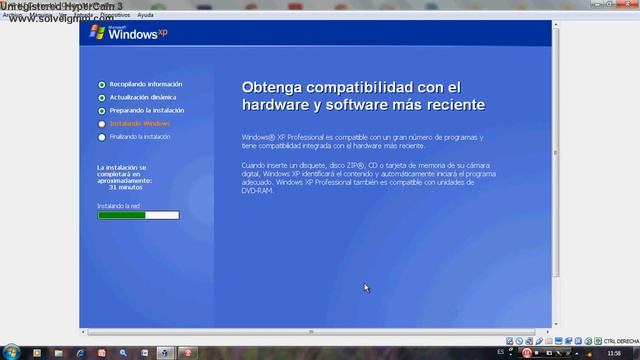
Task: Click the blue display status indicator
Action: click(x=558, y=341)
